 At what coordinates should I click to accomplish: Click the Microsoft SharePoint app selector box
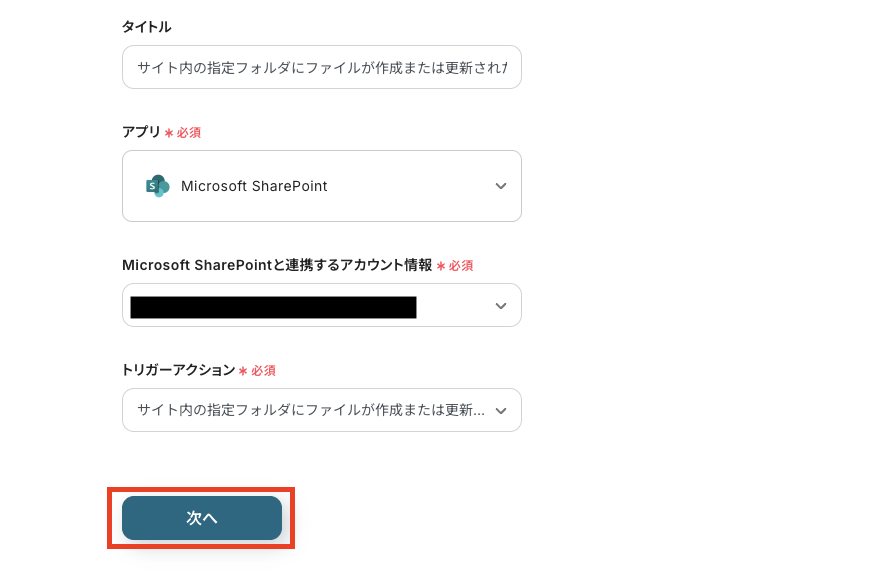click(320, 186)
